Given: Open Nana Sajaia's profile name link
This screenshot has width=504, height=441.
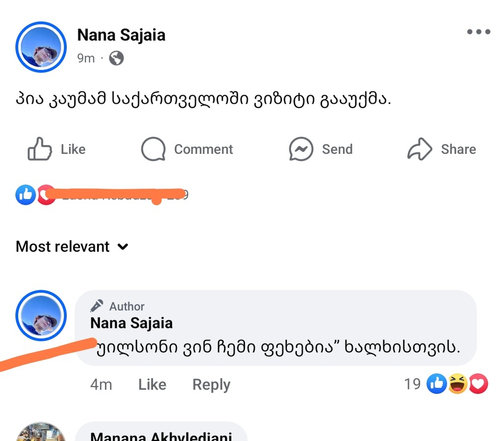Looking at the screenshot, I should point(121,35).
